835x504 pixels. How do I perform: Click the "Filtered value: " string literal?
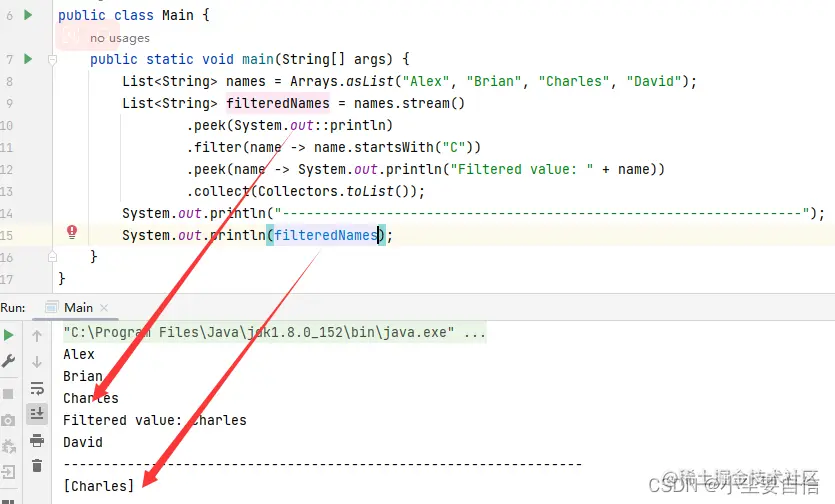coord(522,169)
